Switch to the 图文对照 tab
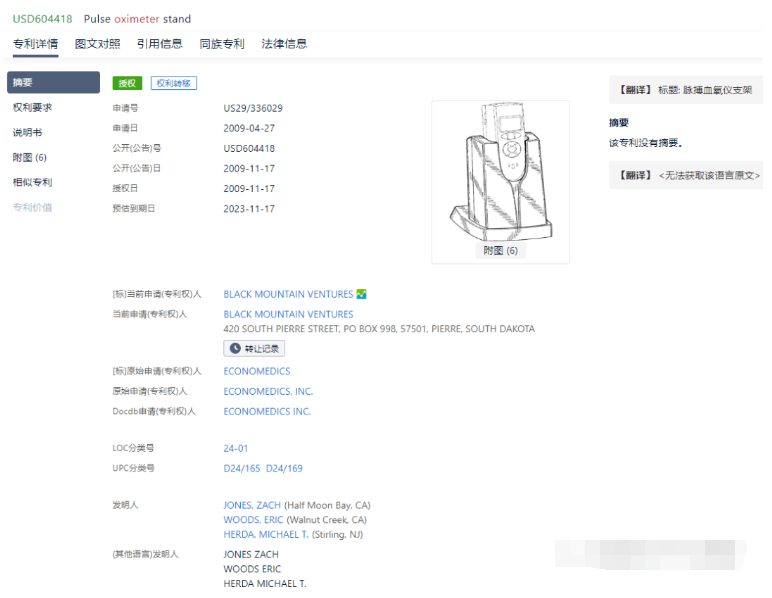 pyautogui.click(x=97, y=44)
